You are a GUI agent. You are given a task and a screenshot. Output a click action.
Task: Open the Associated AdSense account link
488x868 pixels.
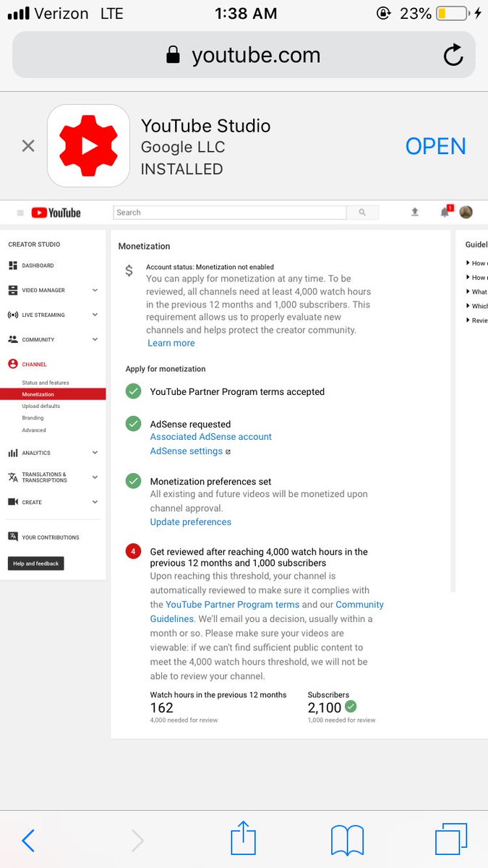click(x=211, y=437)
